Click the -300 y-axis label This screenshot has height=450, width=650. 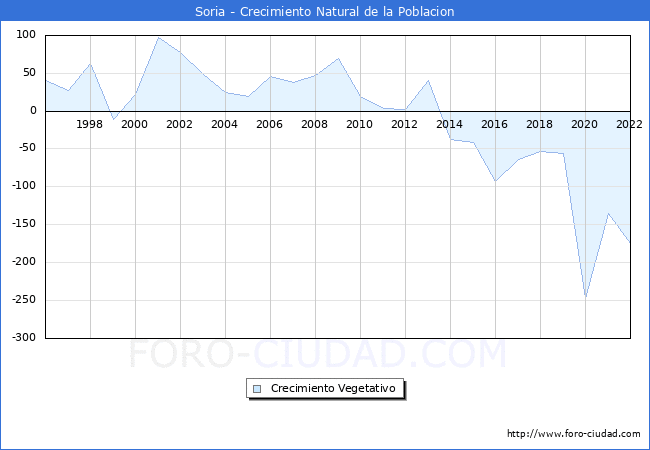[x=24, y=337]
